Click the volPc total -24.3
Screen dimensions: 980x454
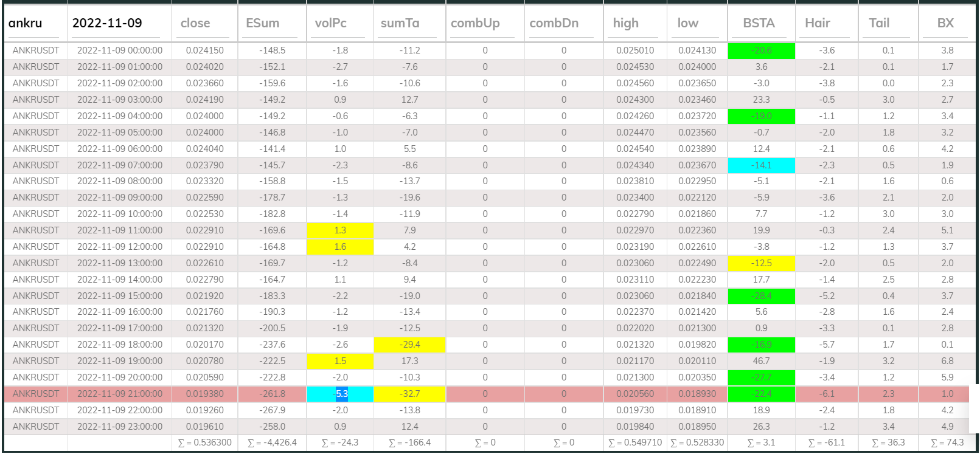tap(340, 442)
